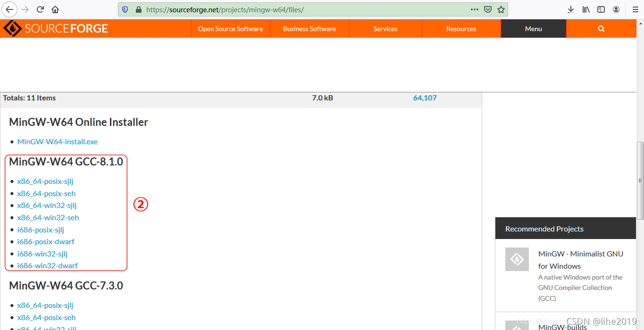Save page to Pocket
This screenshot has height=330, width=644.
click(x=488, y=9)
